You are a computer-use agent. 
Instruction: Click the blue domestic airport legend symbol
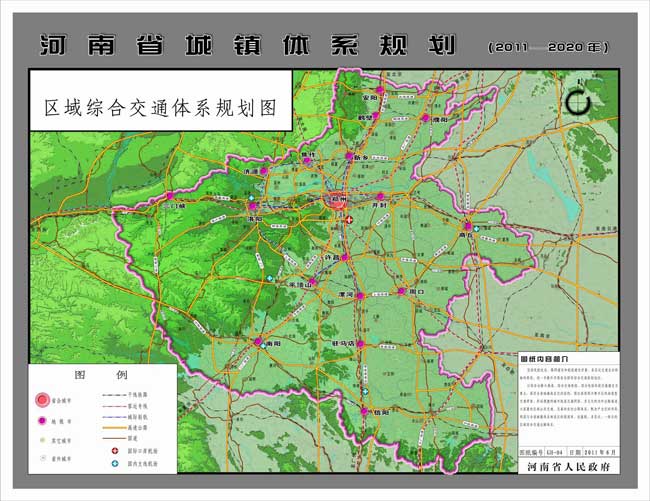coord(115,465)
